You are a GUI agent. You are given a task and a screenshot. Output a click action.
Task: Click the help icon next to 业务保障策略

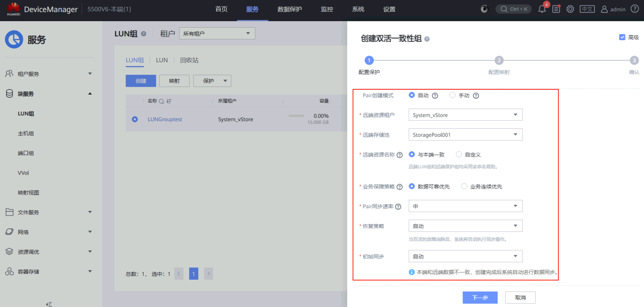coord(400,187)
